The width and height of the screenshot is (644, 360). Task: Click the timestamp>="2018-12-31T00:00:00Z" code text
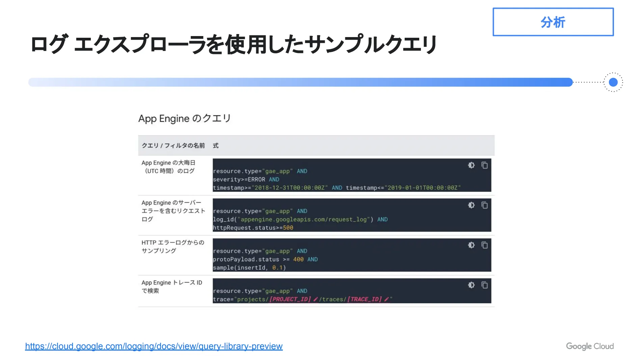[270, 188]
